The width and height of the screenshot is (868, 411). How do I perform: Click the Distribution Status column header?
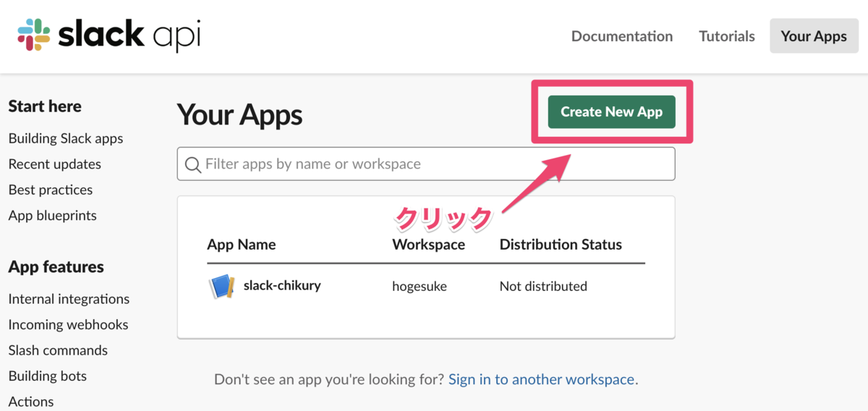[x=561, y=245]
